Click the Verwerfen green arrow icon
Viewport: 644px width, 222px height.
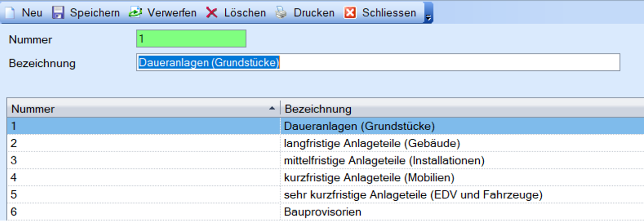(x=135, y=12)
